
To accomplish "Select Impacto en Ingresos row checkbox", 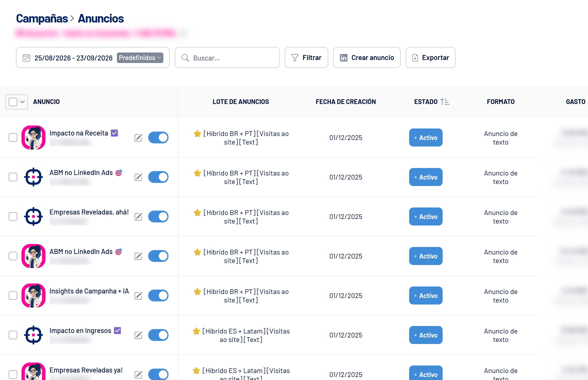I will [x=13, y=335].
